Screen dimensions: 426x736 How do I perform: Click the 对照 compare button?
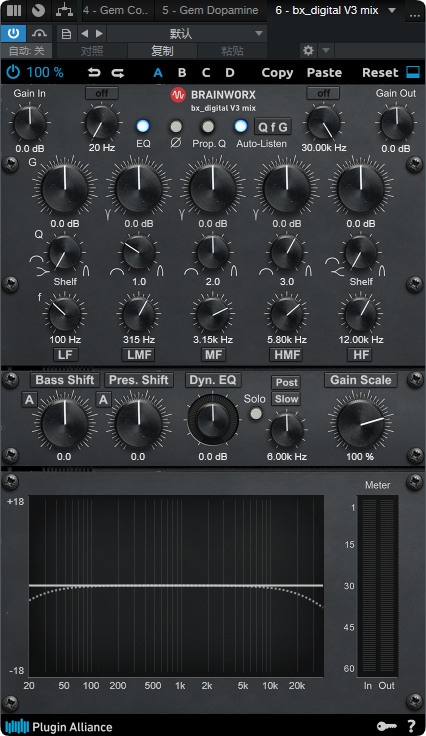click(x=92, y=51)
